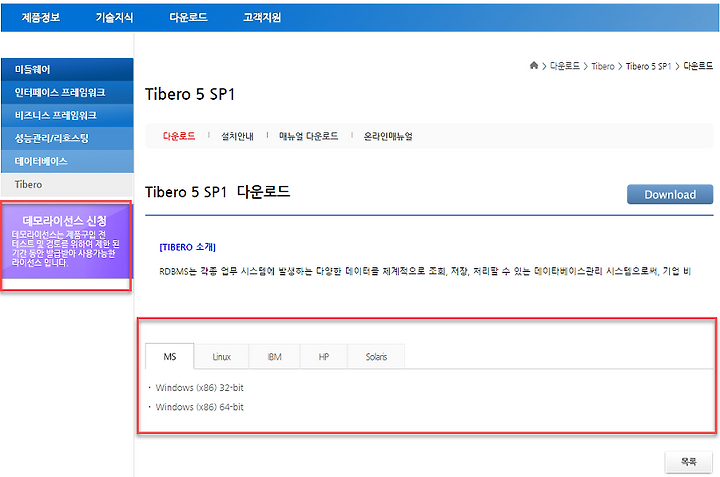This screenshot has width=720, height=477.
Task: Switch to 매뉴얼 다운로드 sub-tab
Action: pos(309,136)
